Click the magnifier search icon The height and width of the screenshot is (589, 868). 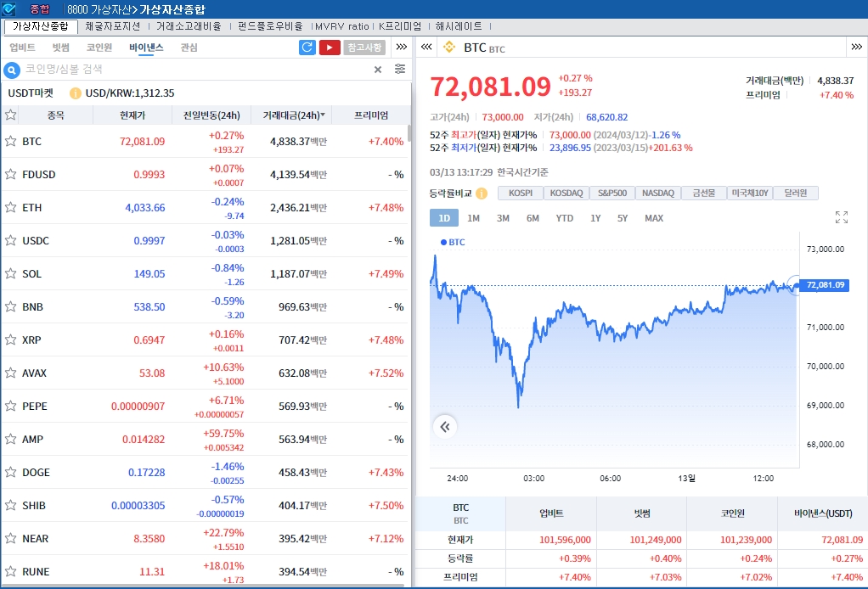(12, 70)
